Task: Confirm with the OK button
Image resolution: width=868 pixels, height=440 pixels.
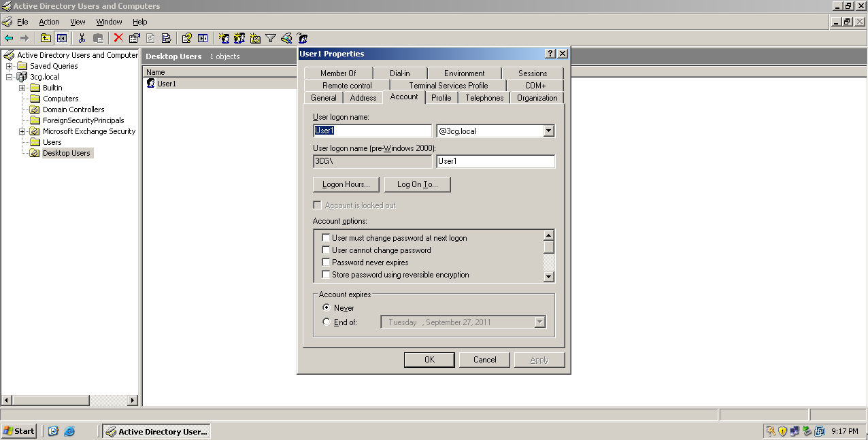Action: 429,360
